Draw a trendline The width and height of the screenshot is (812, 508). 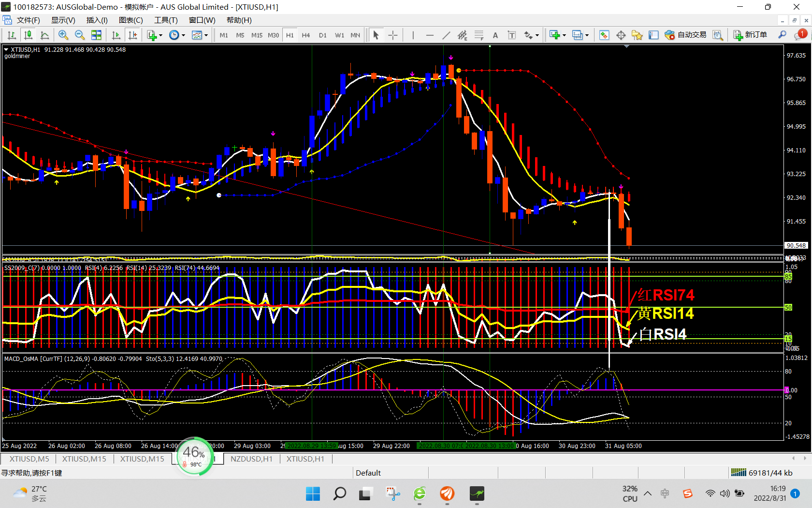click(446, 35)
